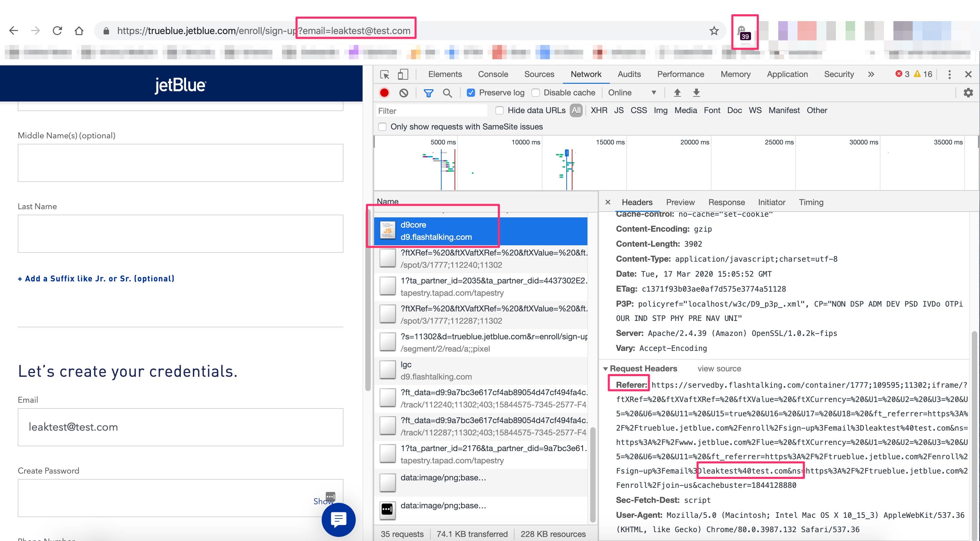Focus the network Filter input
The image size is (980, 541).
point(431,111)
